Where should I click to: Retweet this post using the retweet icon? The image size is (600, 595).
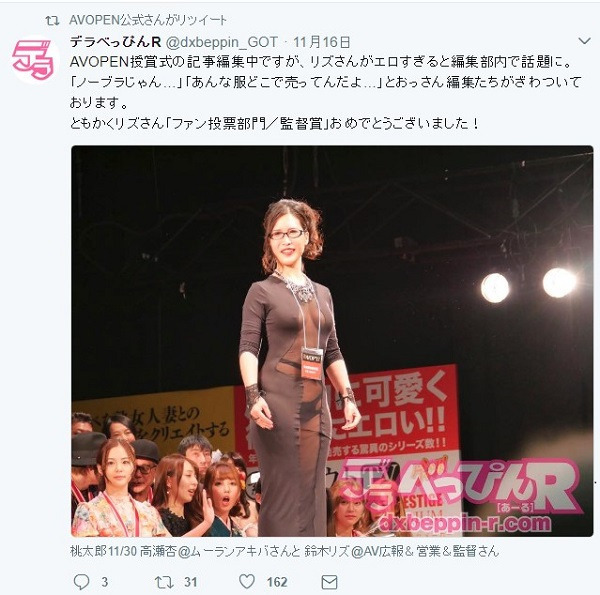tap(164, 582)
